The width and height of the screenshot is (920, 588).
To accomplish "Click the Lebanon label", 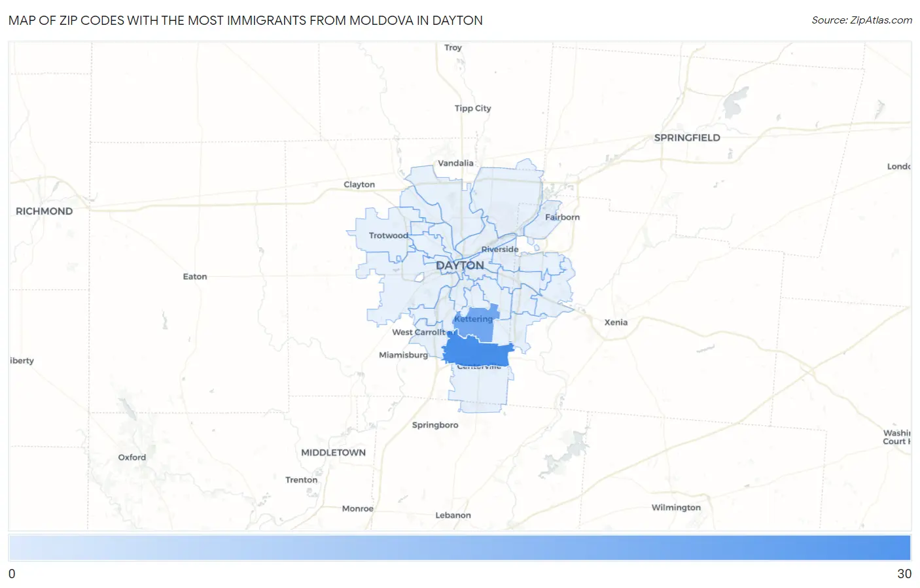I will coord(453,515).
